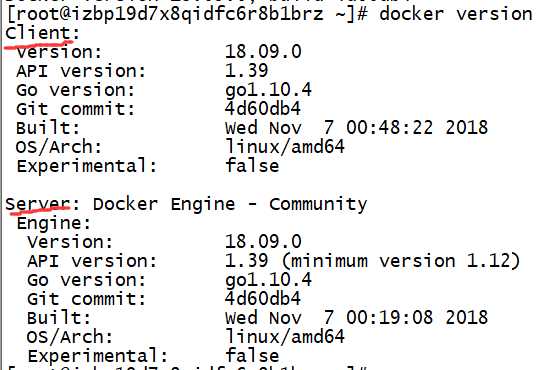Click the 'docker version' command text
551x370 pixels.
click(x=456, y=14)
